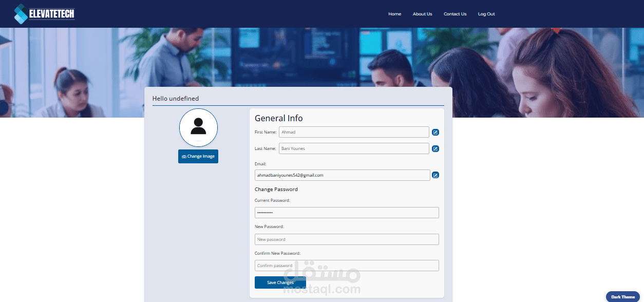
Task: Open the Home page
Action: pyautogui.click(x=394, y=14)
